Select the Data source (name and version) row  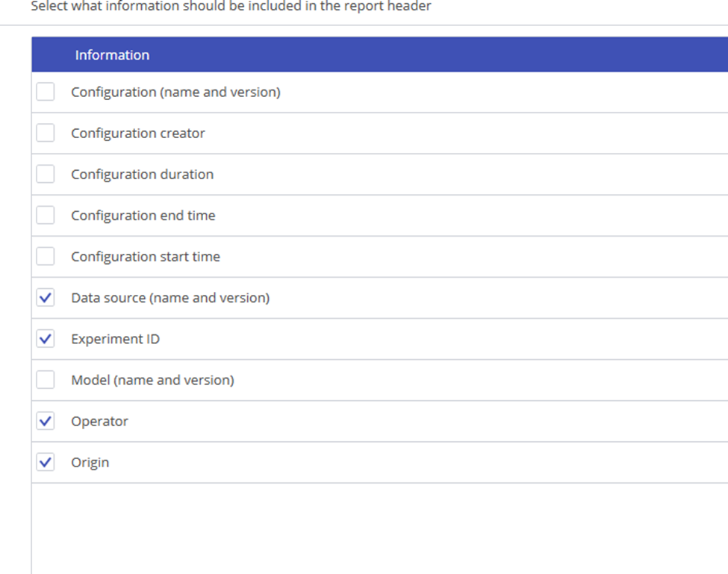click(x=170, y=297)
